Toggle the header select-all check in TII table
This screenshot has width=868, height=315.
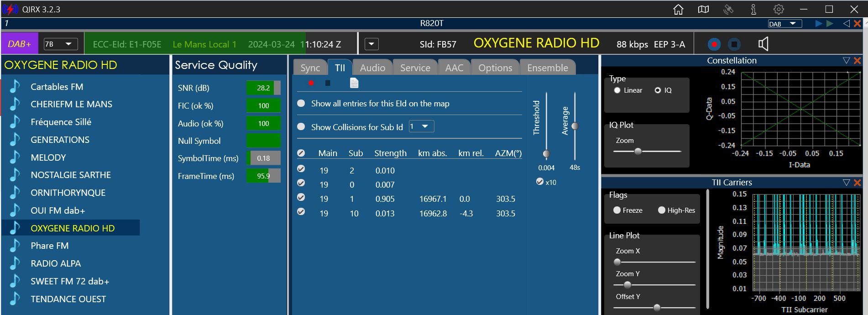click(301, 153)
